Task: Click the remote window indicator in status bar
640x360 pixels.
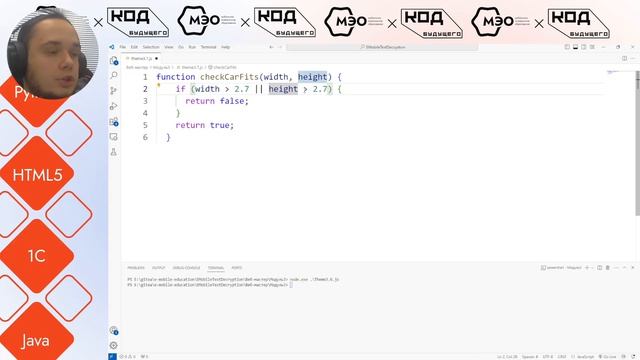Action: point(112,356)
